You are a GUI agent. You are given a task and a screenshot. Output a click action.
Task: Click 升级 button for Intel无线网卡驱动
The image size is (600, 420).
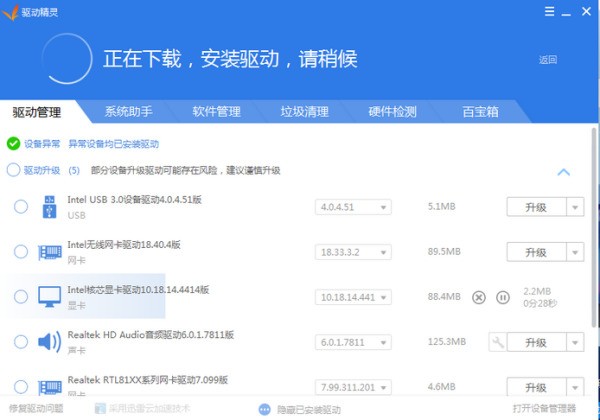click(536, 252)
